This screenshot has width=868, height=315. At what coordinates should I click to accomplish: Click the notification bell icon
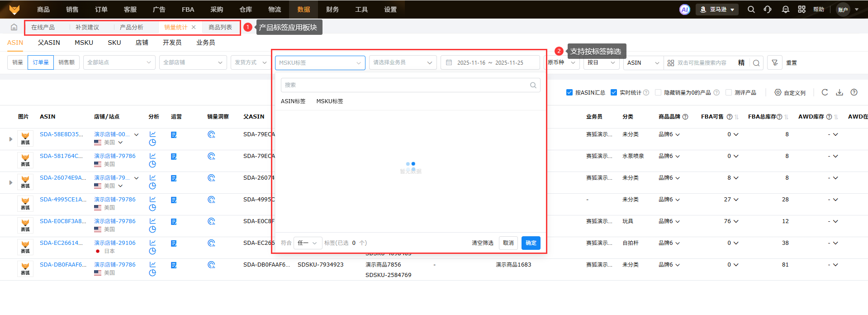click(785, 10)
